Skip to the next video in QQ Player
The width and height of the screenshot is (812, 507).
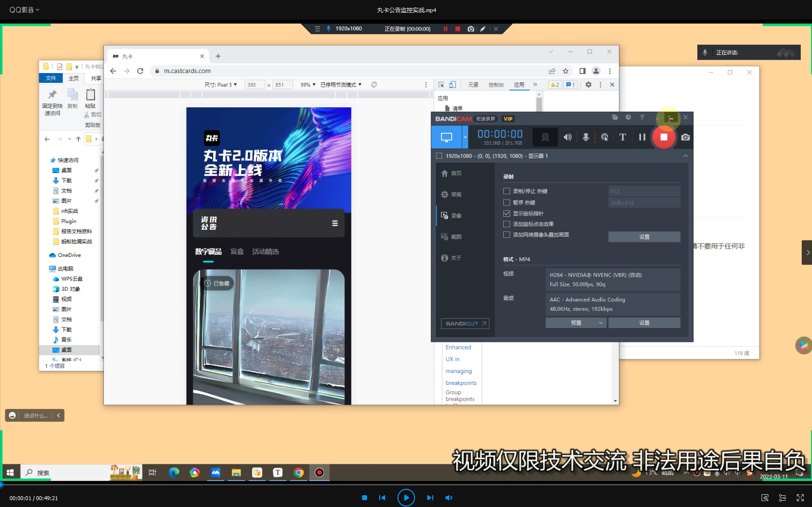click(430, 498)
